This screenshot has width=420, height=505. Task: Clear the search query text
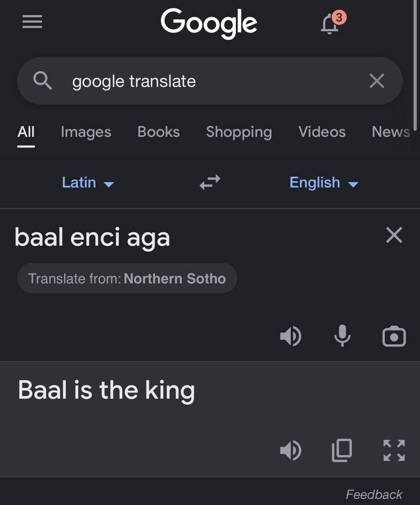[x=377, y=81]
